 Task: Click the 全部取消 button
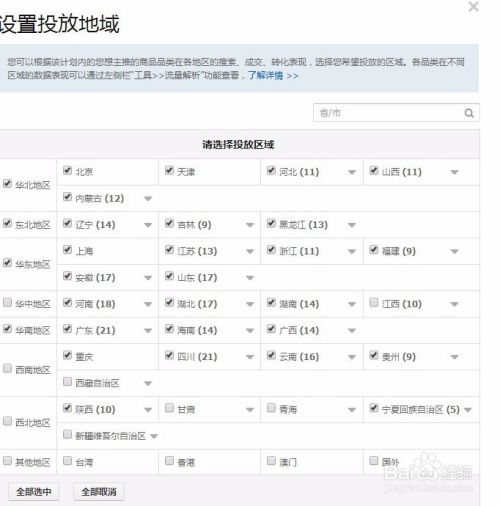point(99,491)
